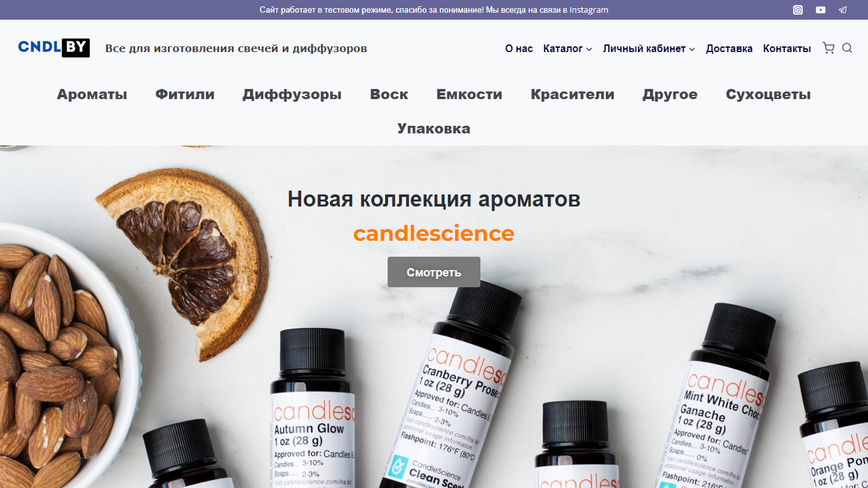Open the Ароматы category

[x=92, y=95]
